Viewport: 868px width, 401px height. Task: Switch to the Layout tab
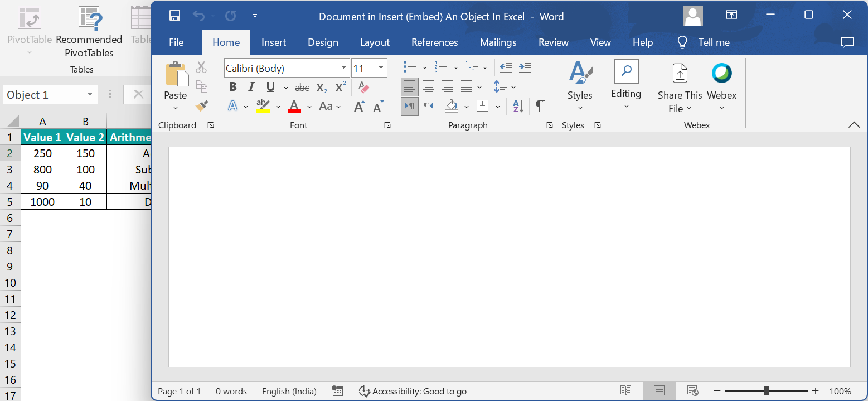click(375, 42)
